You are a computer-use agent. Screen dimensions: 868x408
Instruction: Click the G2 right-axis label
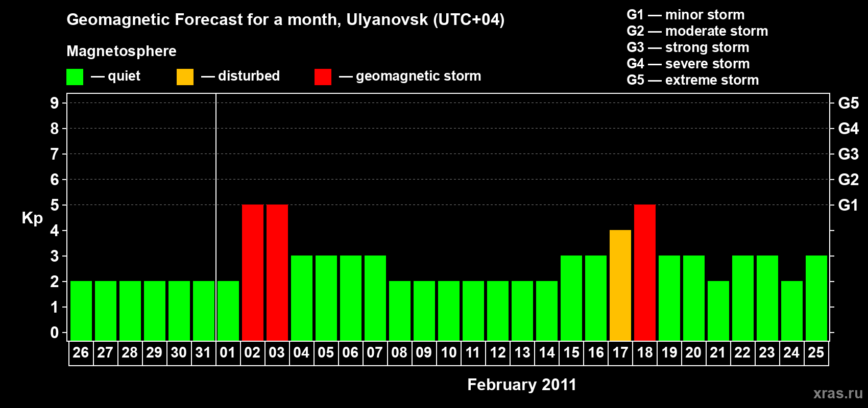tap(849, 180)
